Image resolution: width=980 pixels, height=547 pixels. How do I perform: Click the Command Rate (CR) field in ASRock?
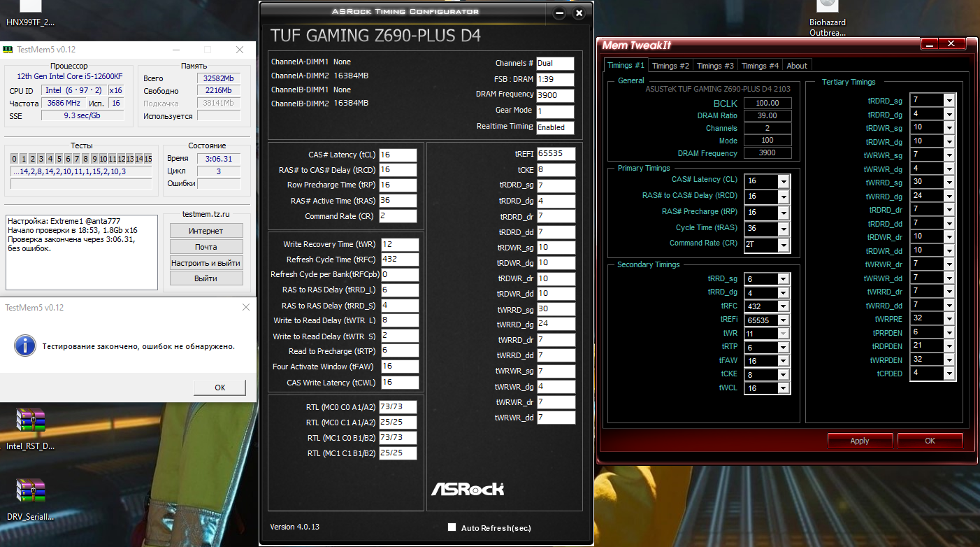[x=398, y=216]
